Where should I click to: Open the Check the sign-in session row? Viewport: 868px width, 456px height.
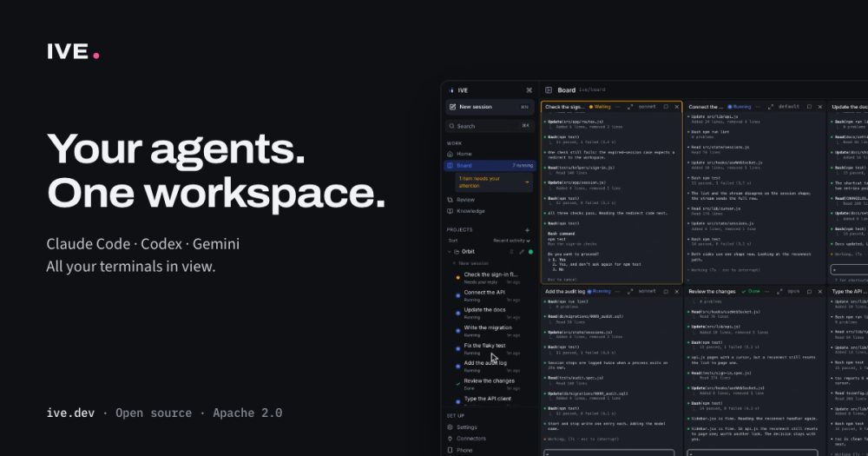click(x=490, y=278)
